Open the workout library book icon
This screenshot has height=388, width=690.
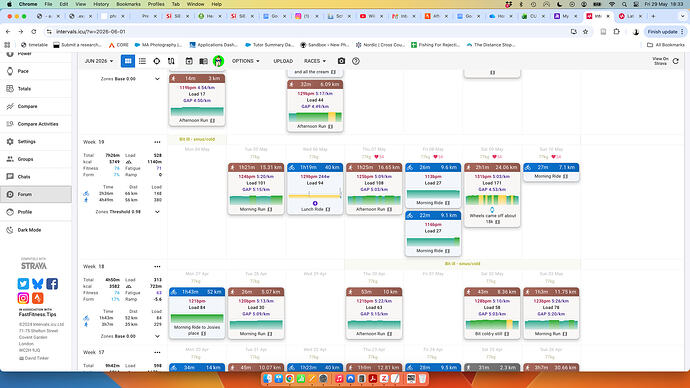(x=203, y=61)
